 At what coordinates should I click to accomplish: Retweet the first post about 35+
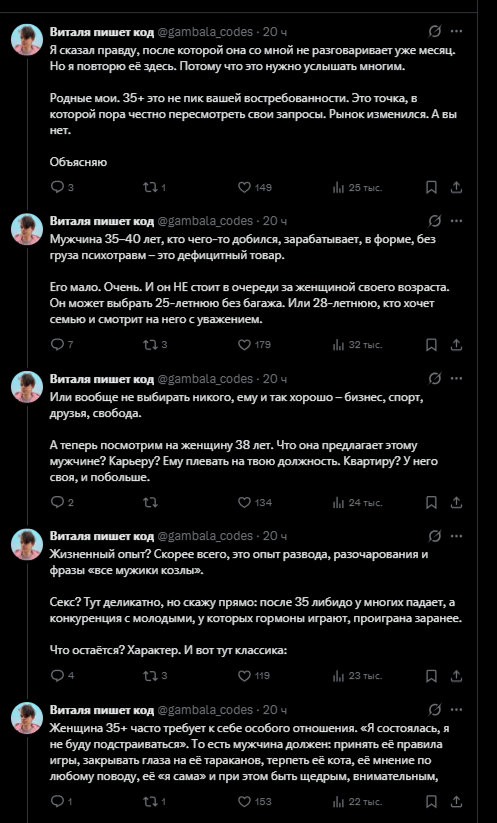pyautogui.click(x=154, y=187)
